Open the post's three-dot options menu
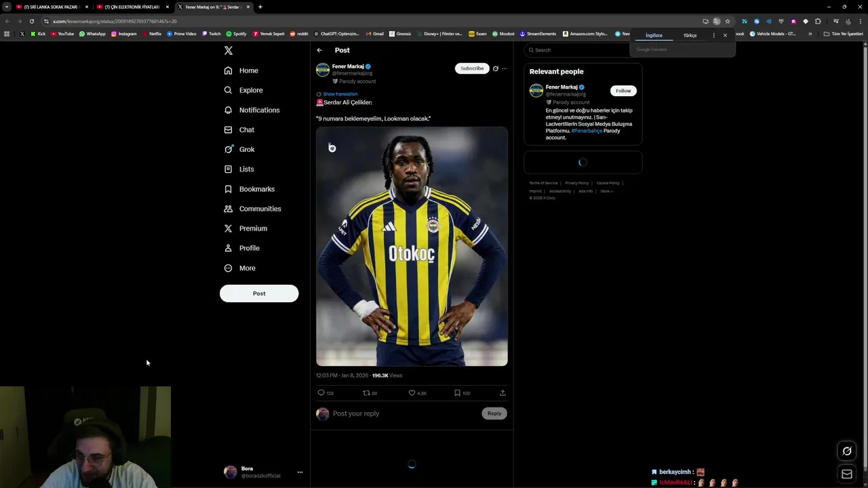868x488 pixels. click(x=505, y=68)
